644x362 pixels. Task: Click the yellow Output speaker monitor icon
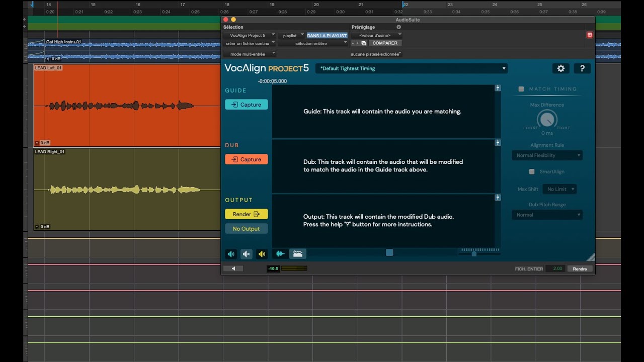262,254
